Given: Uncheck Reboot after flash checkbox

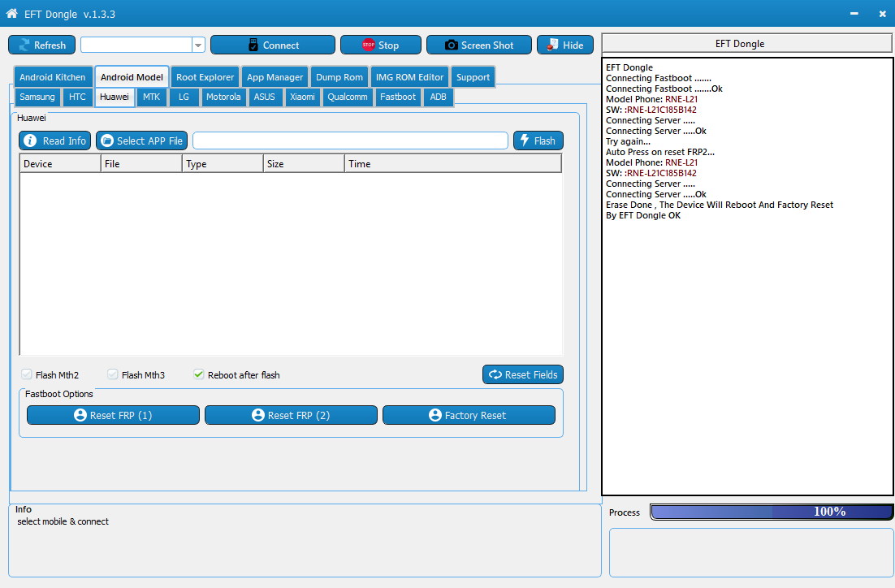Looking at the screenshot, I should [199, 374].
